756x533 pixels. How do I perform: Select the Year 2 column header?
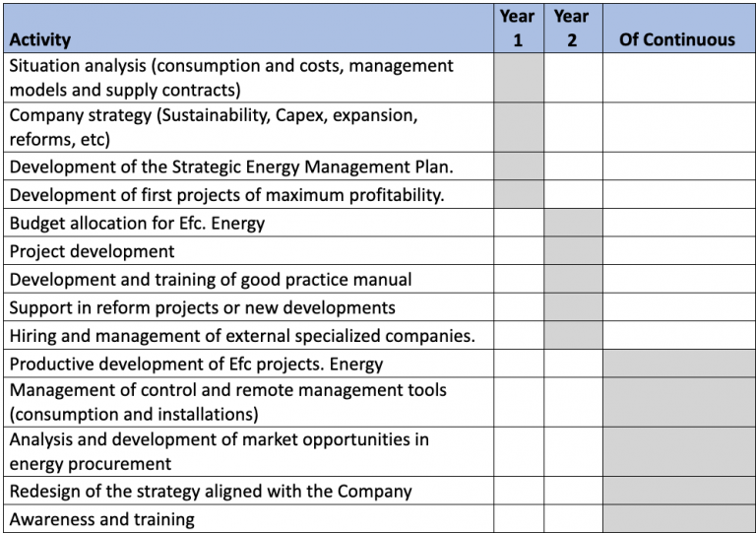(573, 29)
